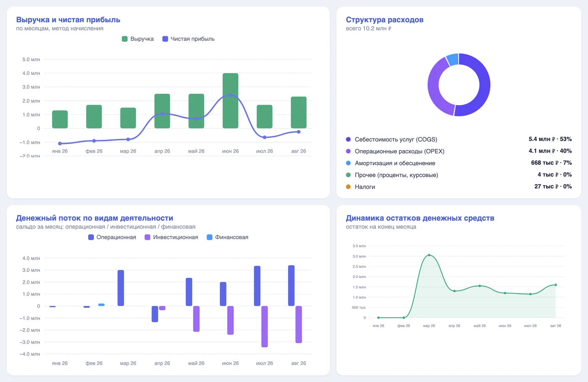Screen dimensions: 588x382
Task: Click the heading Структура расходов
Action: point(385,20)
